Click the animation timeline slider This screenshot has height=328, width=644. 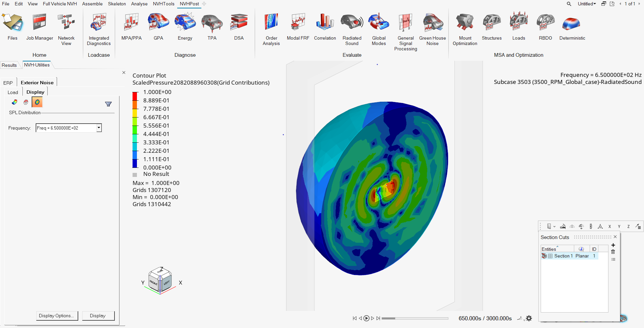[415, 318]
